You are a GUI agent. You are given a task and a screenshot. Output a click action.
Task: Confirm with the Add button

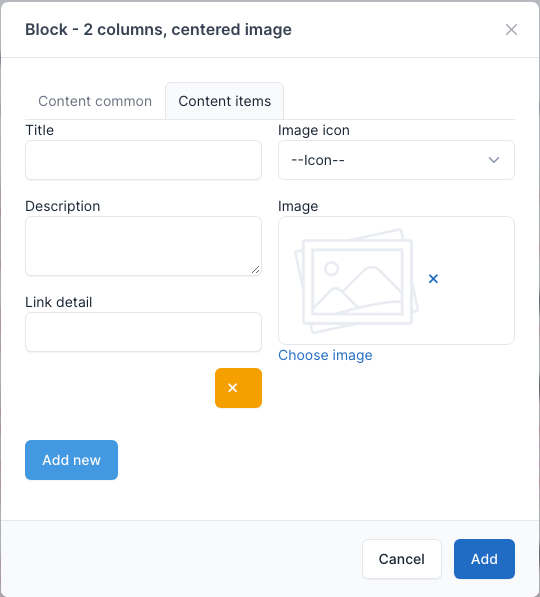click(484, 559)
